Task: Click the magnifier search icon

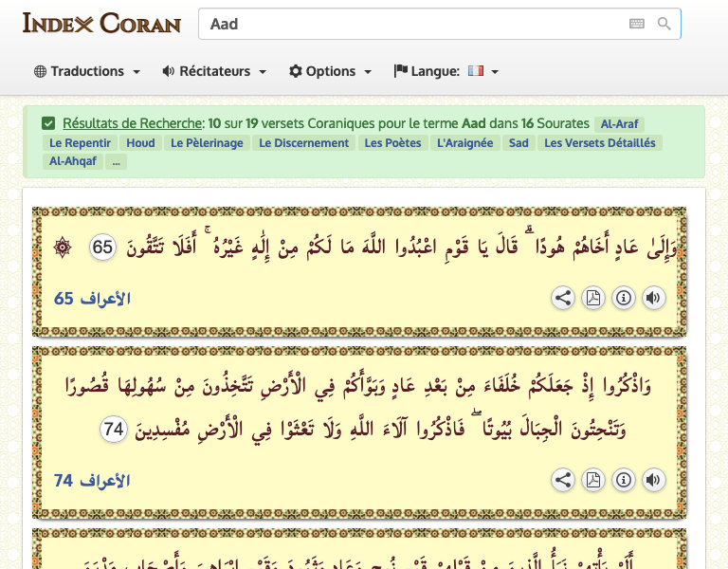Action: (664, 24)
